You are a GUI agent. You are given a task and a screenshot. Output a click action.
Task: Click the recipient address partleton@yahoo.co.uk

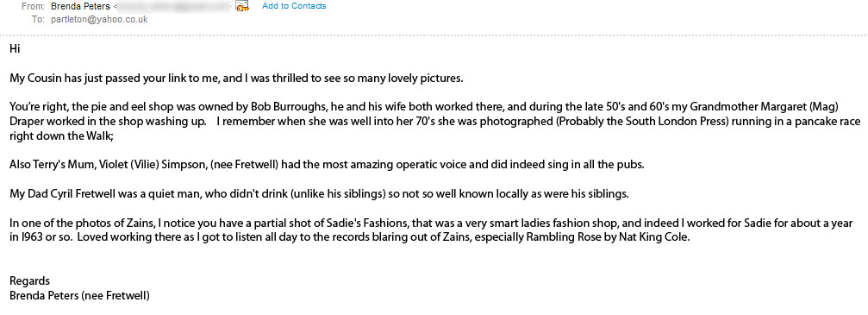point(99,19)
